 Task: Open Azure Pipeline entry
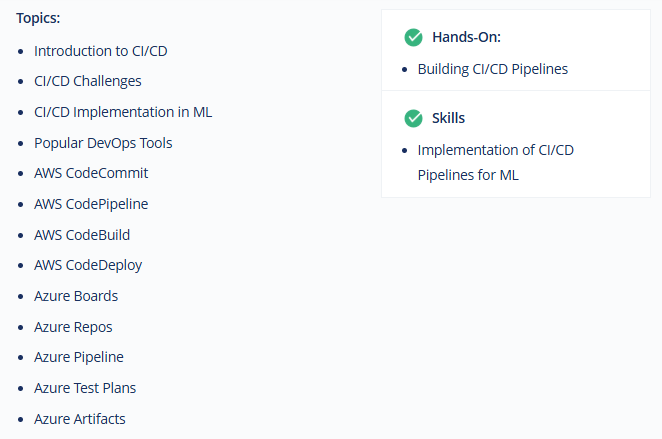tap(79, 358)
